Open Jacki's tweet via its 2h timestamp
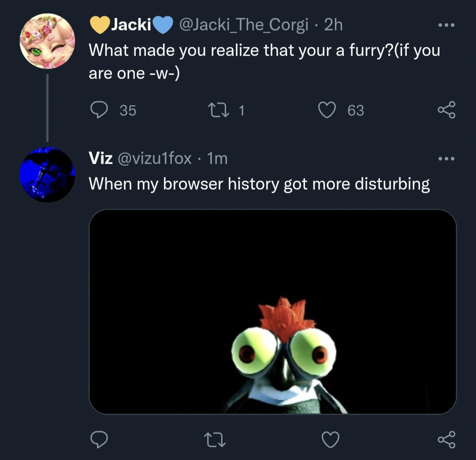 point(333,25)
